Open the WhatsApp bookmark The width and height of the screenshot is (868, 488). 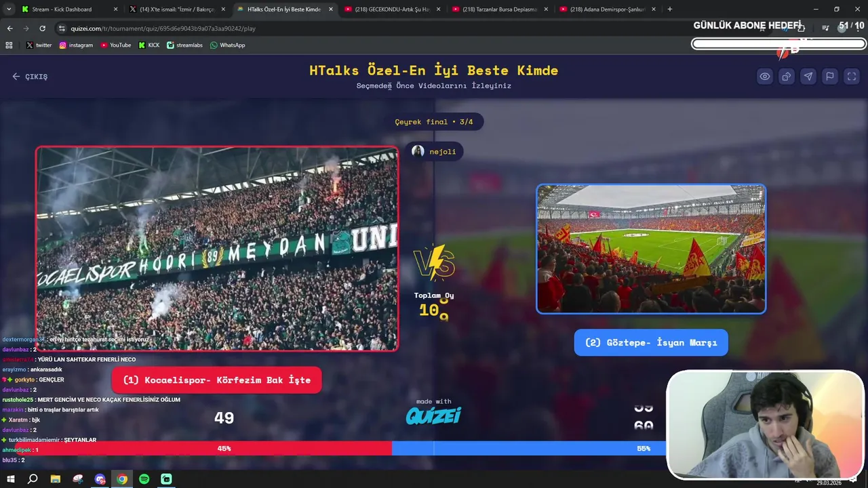tap(227, 45)
